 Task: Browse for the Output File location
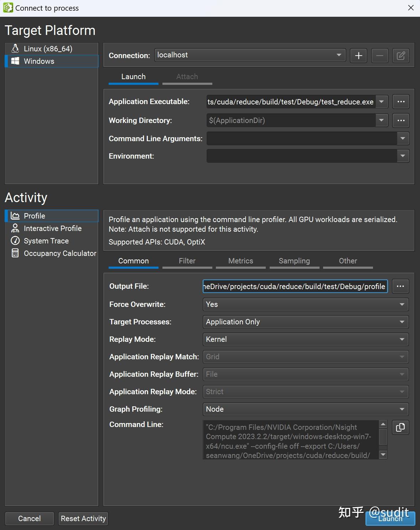click(x=400, y=286)
